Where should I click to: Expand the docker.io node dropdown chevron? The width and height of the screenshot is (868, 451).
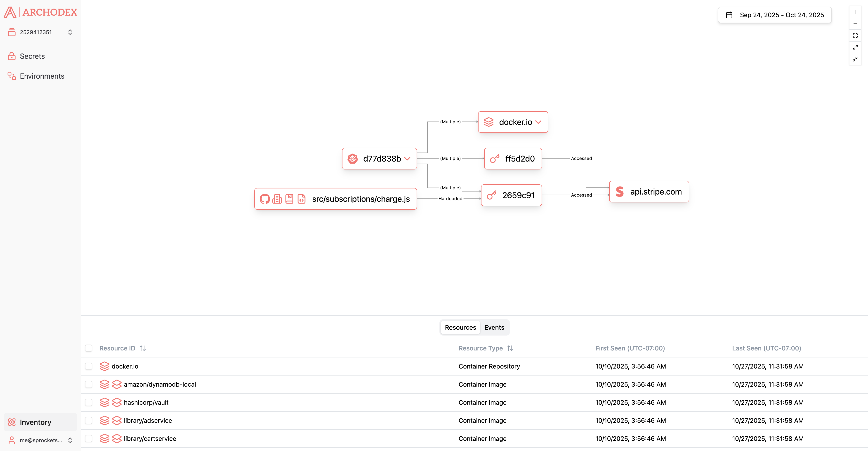tap(538, 122)
